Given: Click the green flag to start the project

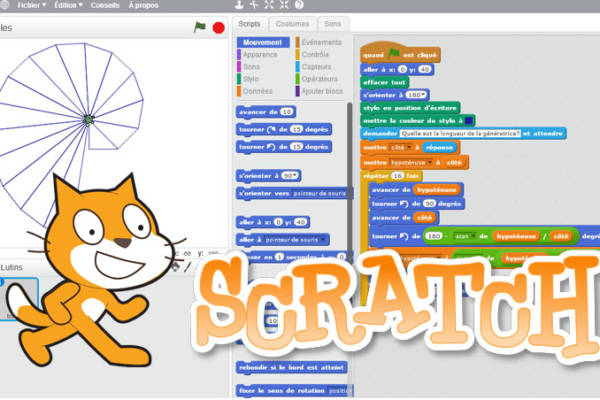Looking at the screenshot, I should tap(199, 27).
